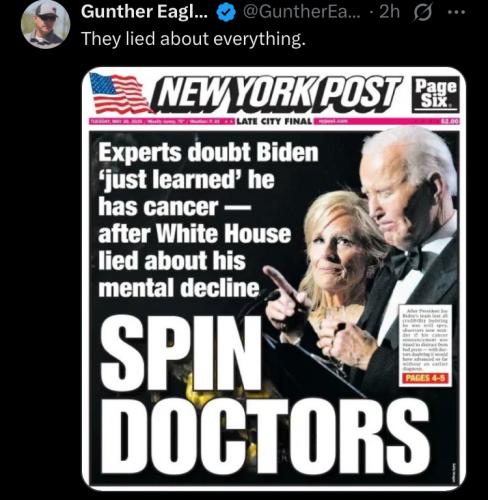488x500 pixels.
Task: Click the 'Experts doubt Biden' headline text
Action: 208,153
